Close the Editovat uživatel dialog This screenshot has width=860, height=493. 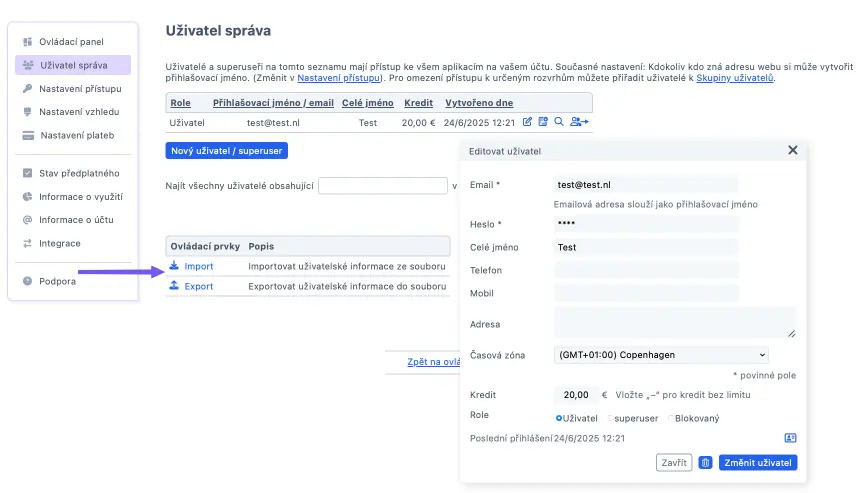point(793,150)
